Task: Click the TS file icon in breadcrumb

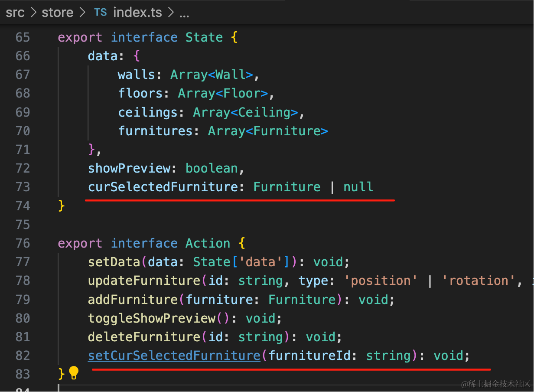Action: (101, 13)
